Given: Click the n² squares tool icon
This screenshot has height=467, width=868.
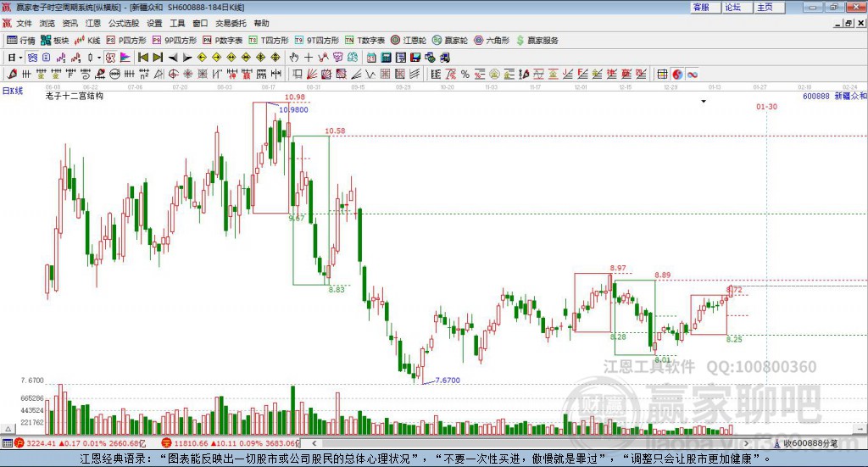Looking at the screenshot, I should click(144, 74).
